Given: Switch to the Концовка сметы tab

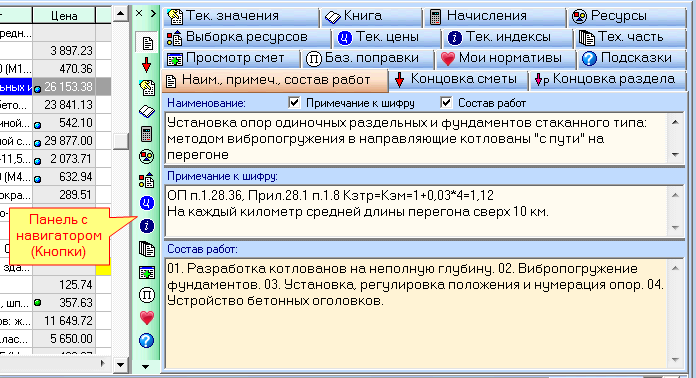Looking at the screenshot, I should point(458,80).
